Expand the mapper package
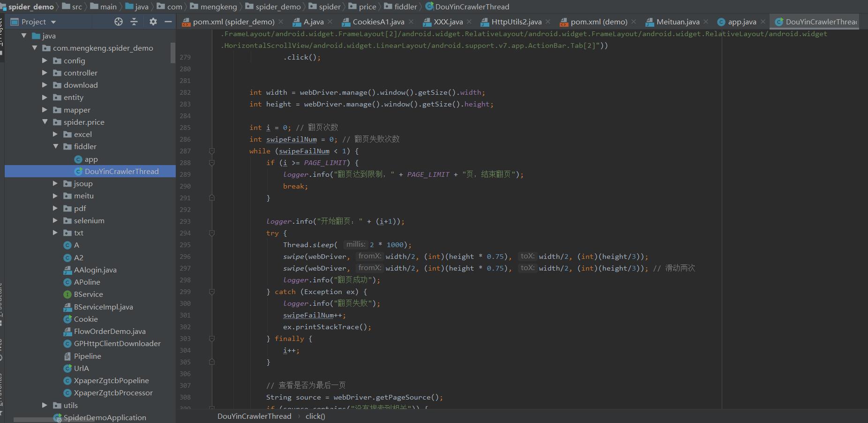Viewport: 868px width, 423px height. point(45,110)
